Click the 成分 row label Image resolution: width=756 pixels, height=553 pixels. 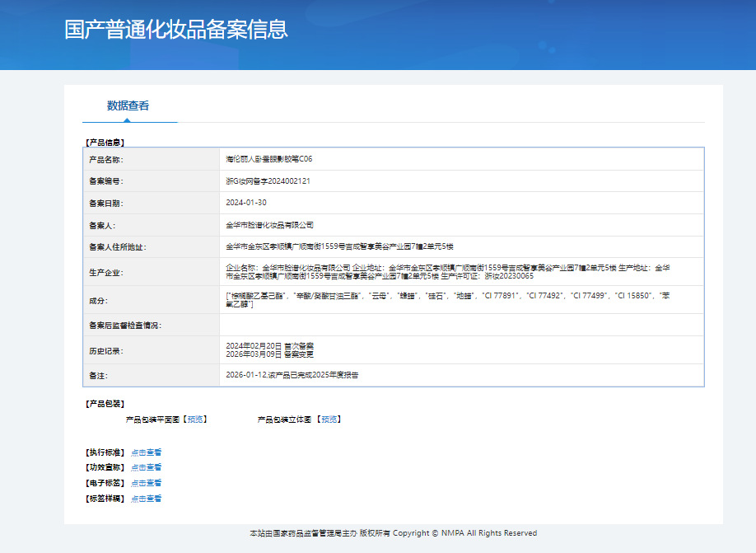(98, 301)
